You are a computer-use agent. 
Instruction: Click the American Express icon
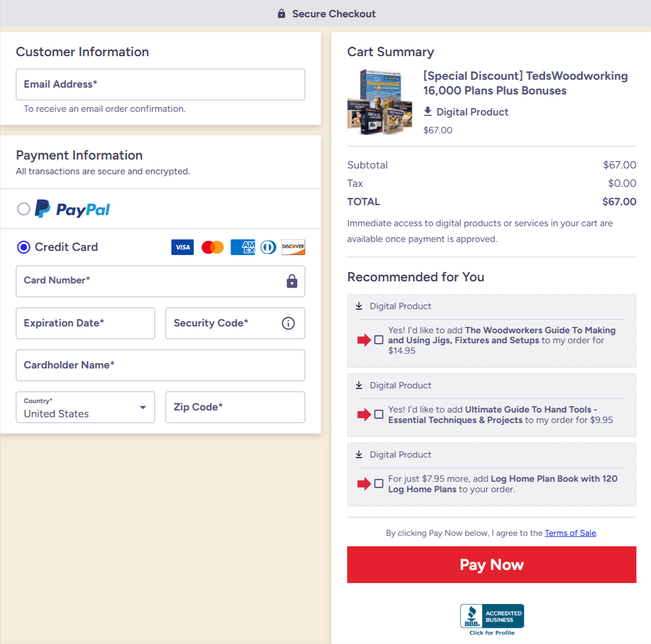243,247
